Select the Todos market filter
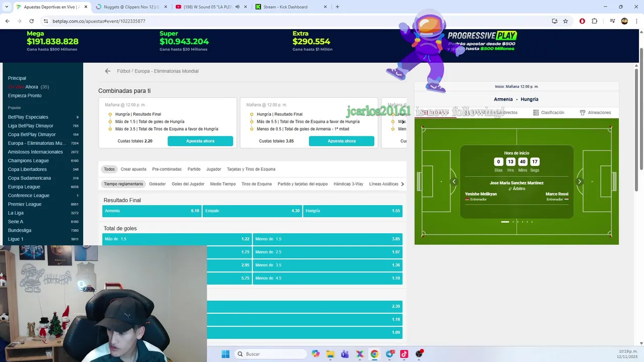Viewport: 644px width, 362px height. 109,169
